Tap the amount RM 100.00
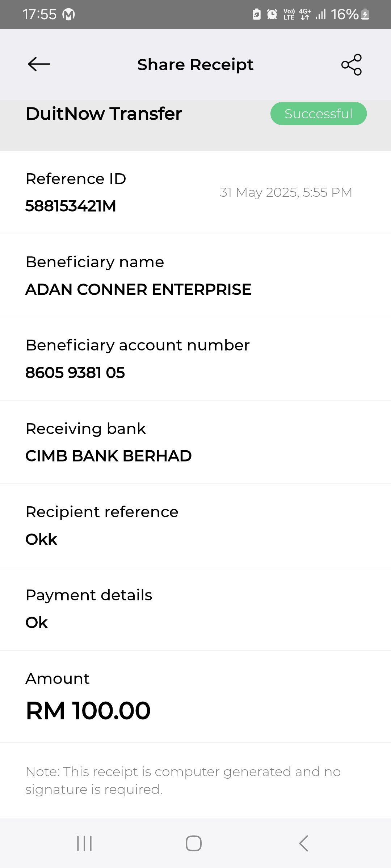The width and height of the screenshot is (391, 868). (x=88, y=711)
